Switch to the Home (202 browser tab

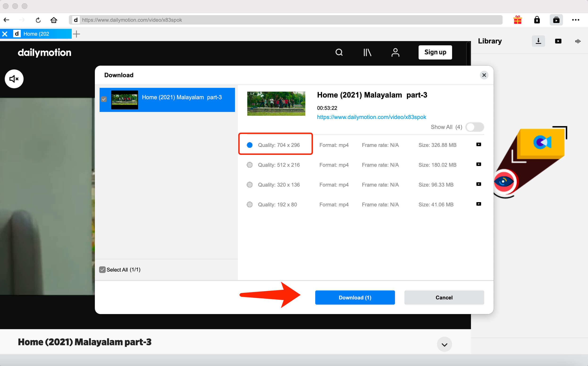36,34
